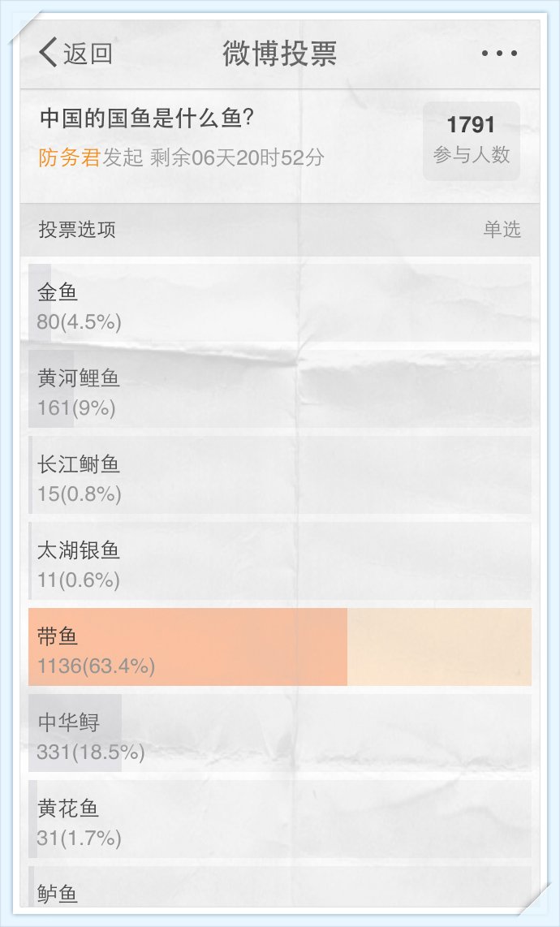Image resolution: width=560 pixels, height=927 pixels.
Task: Click the 1136(63.4%) vote count text
Action: pos(96,666)
